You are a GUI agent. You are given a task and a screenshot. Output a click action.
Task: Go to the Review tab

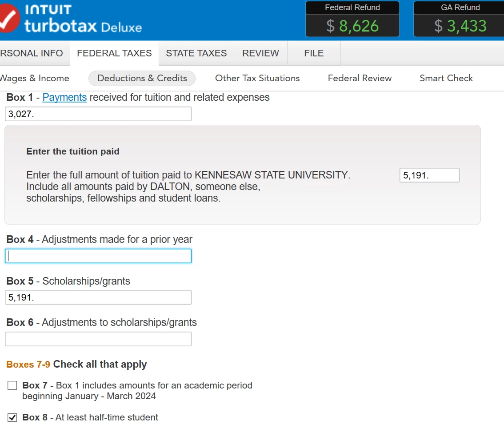(x=261, y=53)
